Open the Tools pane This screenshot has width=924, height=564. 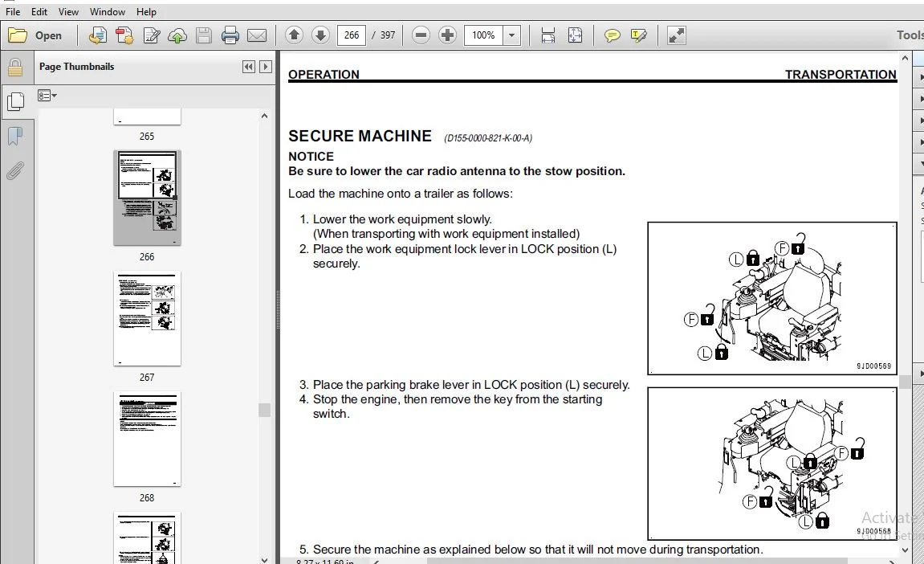tap(910, 35)
